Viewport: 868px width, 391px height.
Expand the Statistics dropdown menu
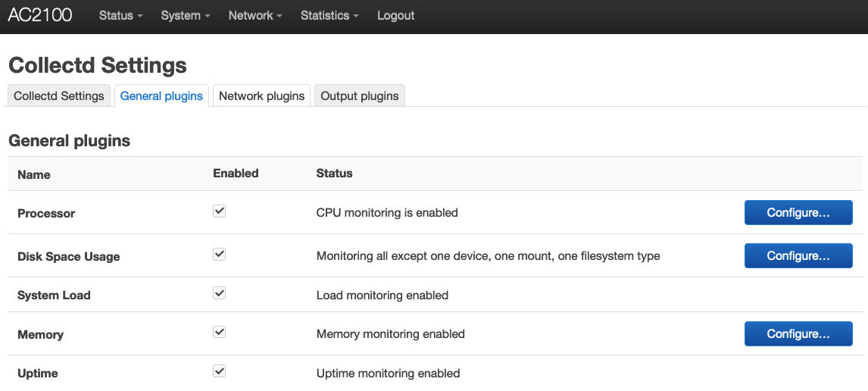[x=329, y=15]
